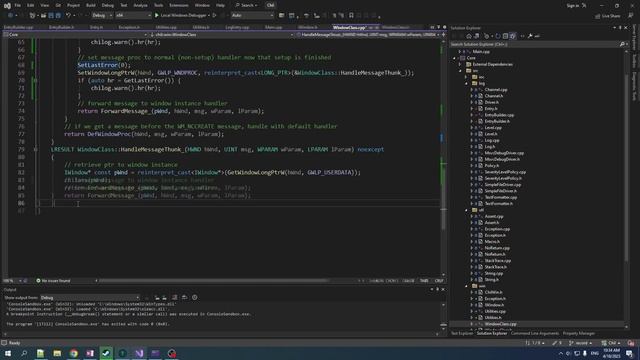
Task: Click the bookmark icon in the toolbar
Action: (x=351, y=16)
